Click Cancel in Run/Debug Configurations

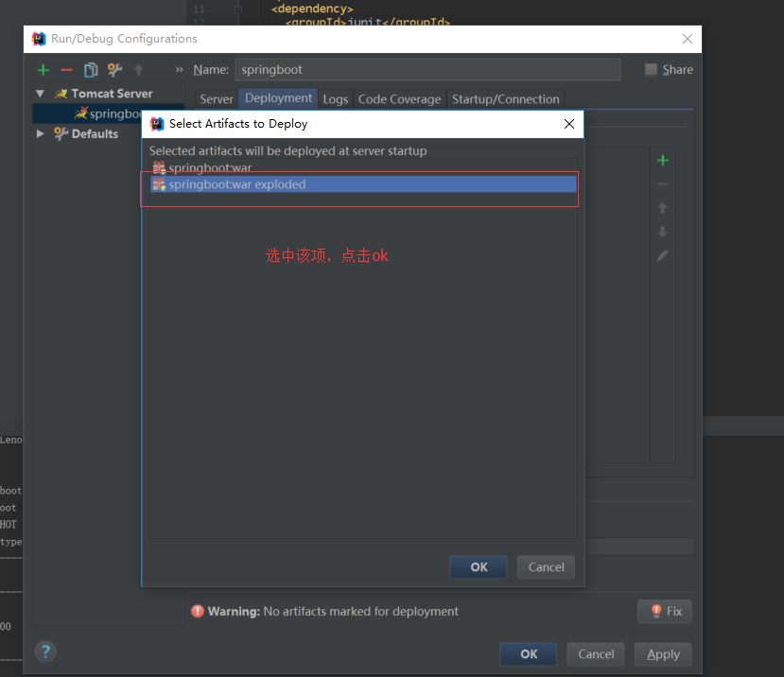tap(596, 654)
